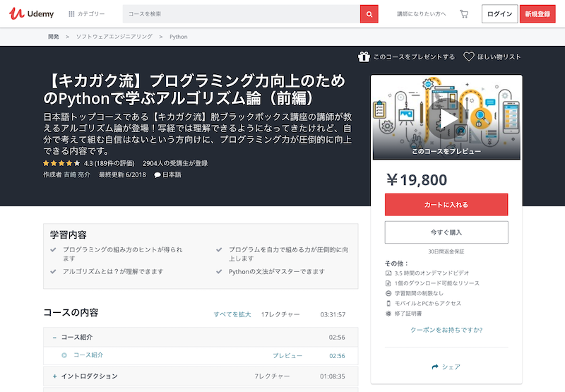Click the speech bubble language icon
Screen dimensions: 565x392
pyautogui.click(x=157, y=174)
